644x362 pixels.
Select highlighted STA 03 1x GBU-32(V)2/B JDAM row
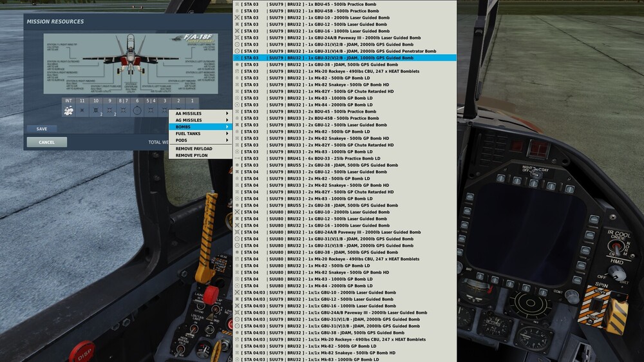click(x=345, y=58)
